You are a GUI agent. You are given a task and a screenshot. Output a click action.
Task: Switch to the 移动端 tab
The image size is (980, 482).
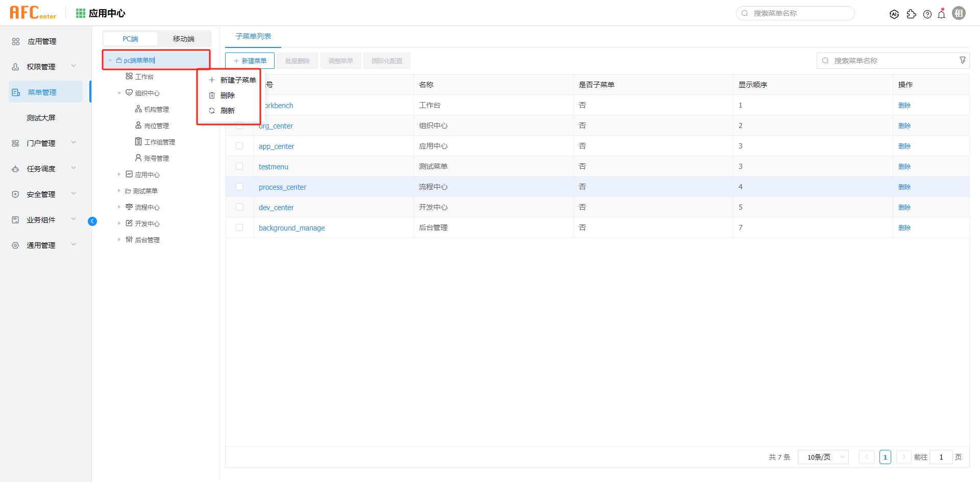tap(184, 38)
